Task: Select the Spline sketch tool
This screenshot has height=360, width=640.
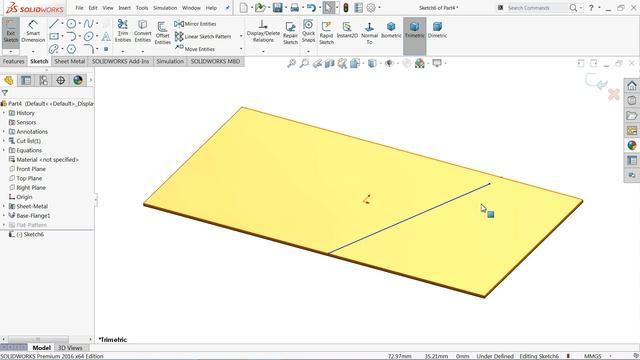Action: click(x=89, y=24)
